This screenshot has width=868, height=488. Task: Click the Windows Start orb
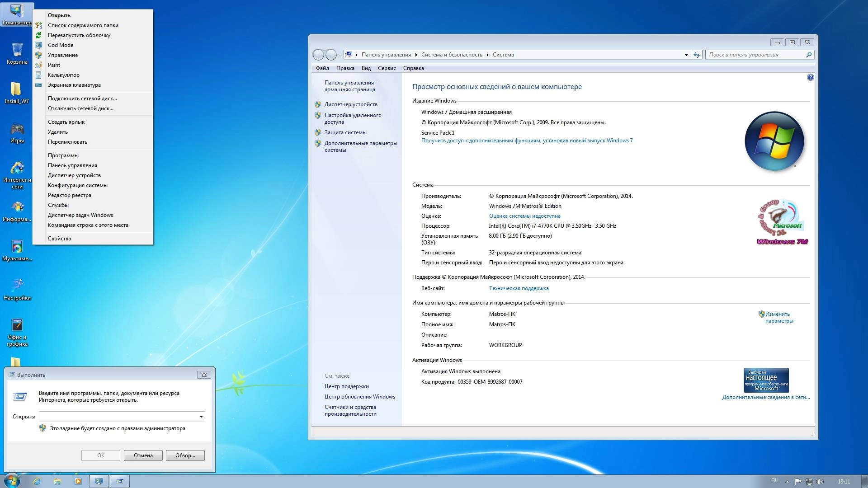point(12,481)
